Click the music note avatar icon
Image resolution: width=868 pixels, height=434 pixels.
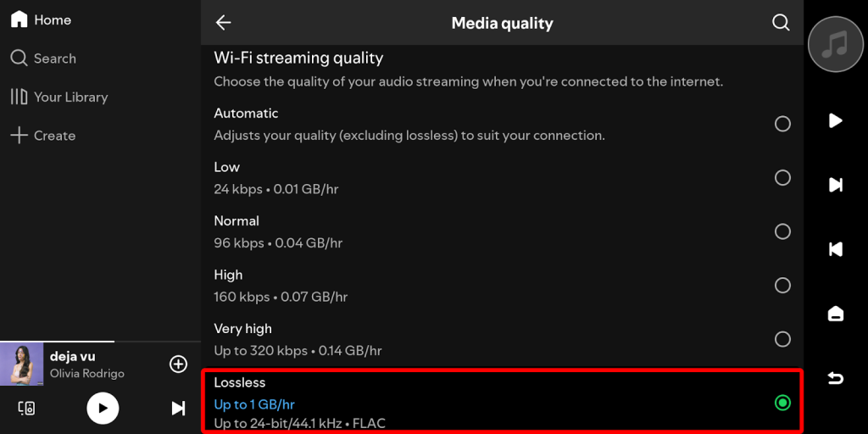click(x=835, y=45)
